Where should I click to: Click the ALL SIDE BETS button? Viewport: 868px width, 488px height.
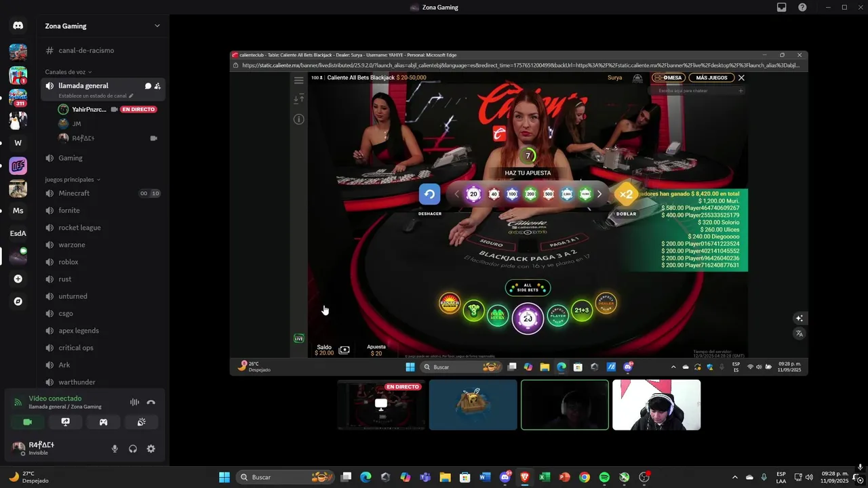[528, 288]
